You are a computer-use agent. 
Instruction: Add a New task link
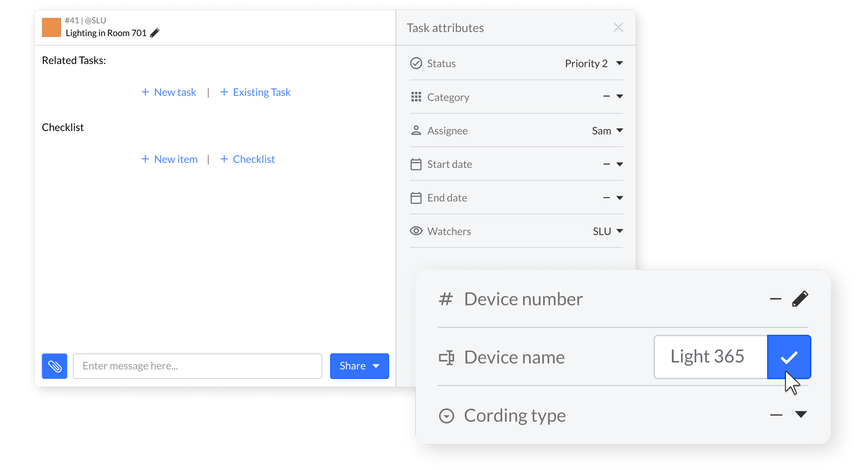tap(169, 92)
